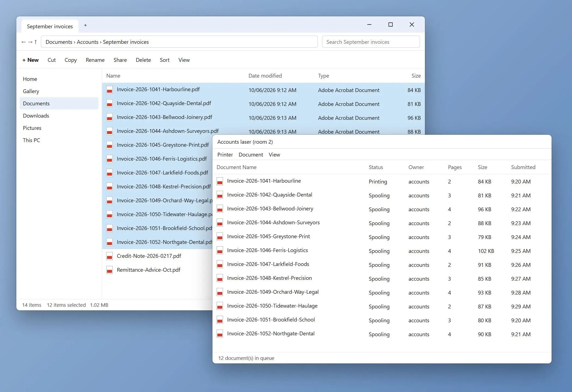Viewport: 572px width, 392px height.
Task: Click the New button in Explorer toolbar
Action: 31,60
